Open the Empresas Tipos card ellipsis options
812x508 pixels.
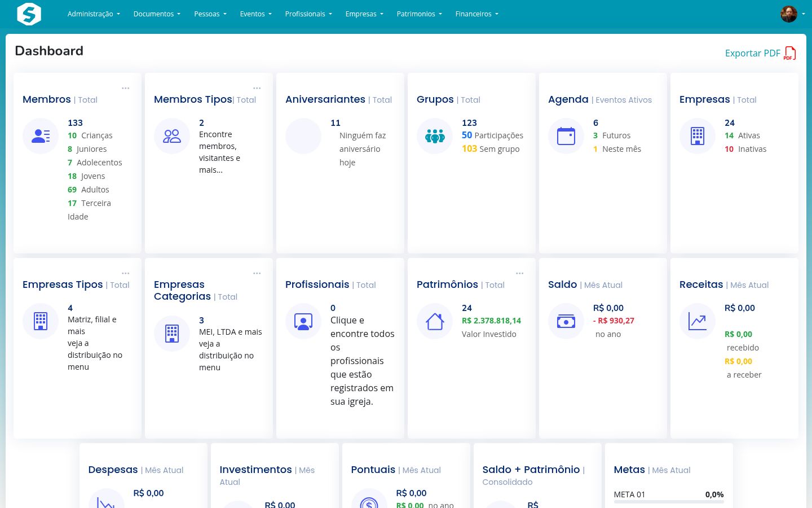tap(126, 273)
